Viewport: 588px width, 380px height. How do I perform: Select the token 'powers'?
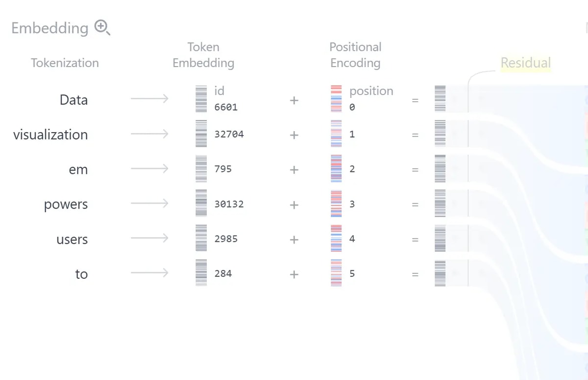[x=66, y=204]
